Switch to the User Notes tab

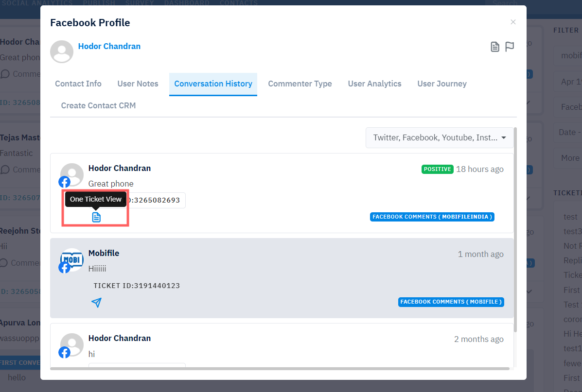pyautogui.click(x=138, y=84)
